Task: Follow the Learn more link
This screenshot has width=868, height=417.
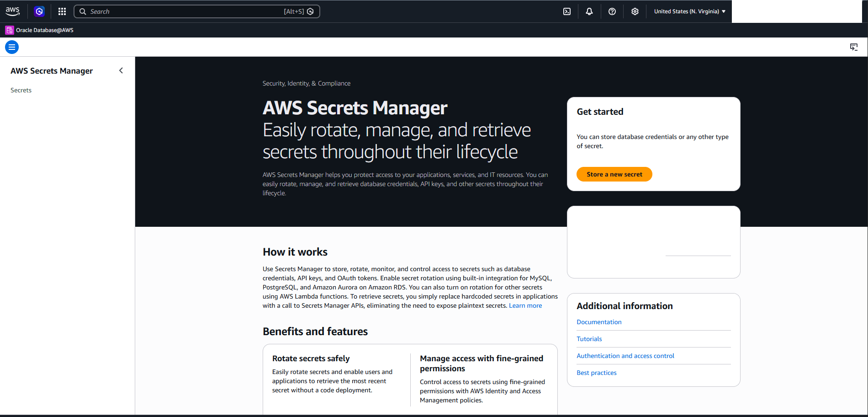Action: click(x=525, y=305)
